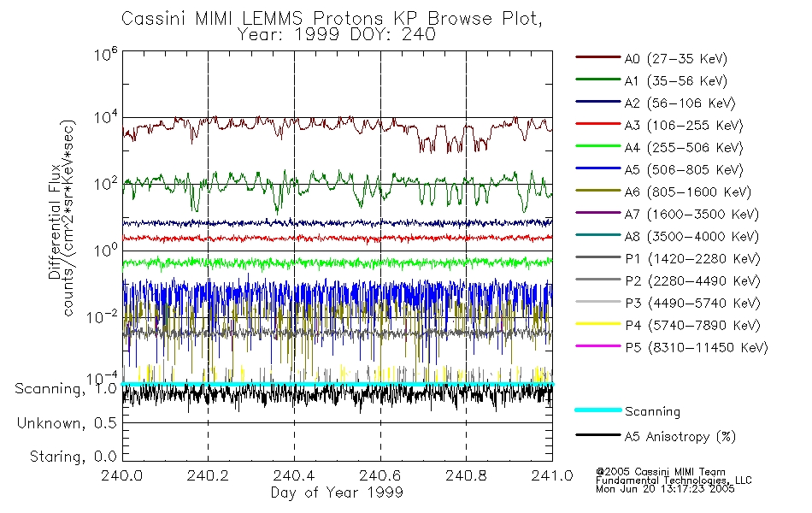Click the x-axis tick label 240.6

(x=380, y=475)
